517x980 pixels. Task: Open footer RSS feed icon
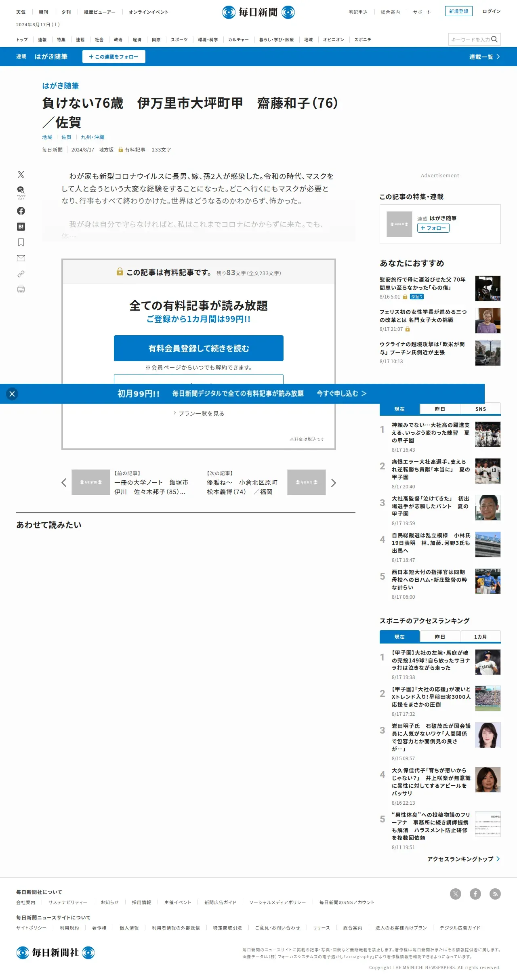pyautogui.click(x=495, y=894)
